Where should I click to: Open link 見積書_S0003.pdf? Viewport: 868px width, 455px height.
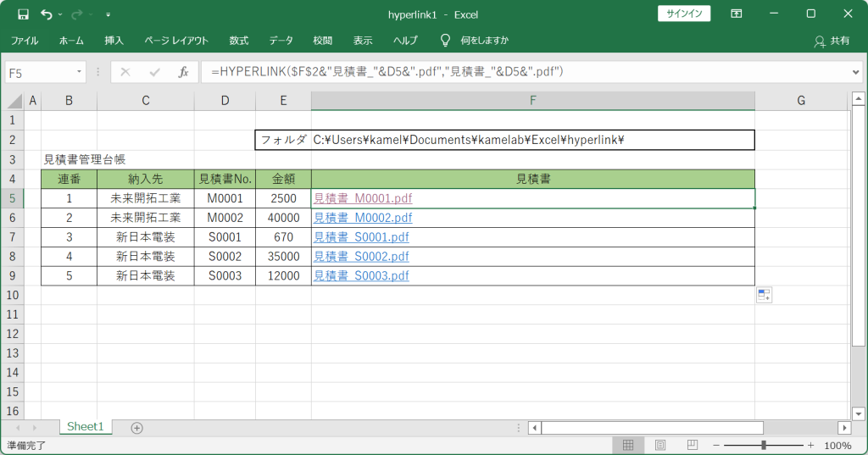point(361,275)
